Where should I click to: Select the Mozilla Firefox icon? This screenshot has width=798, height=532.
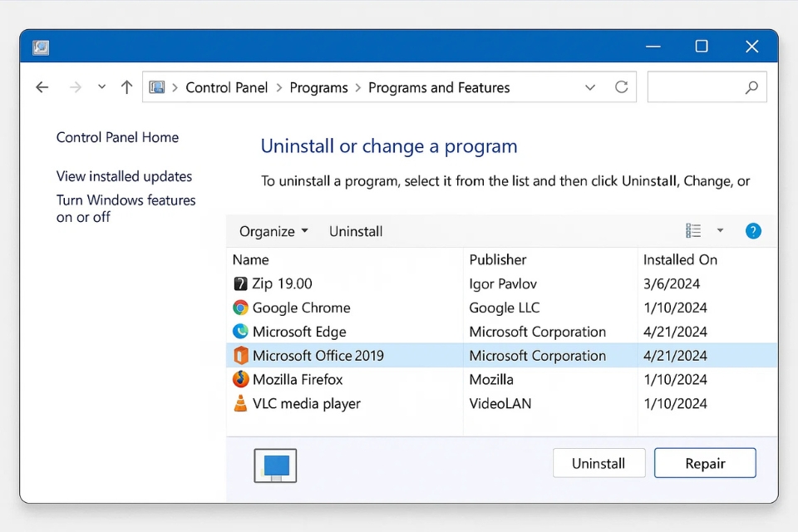click(x=240, y=380)
